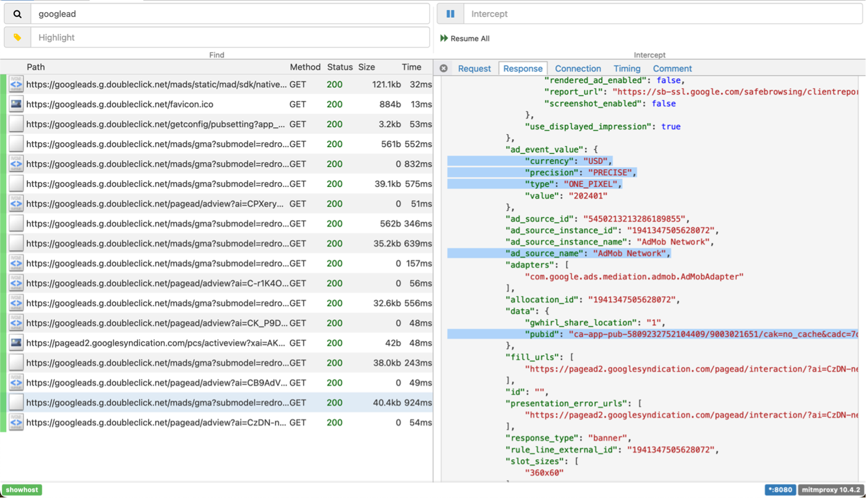
Task: Click the script icon for native SDK flow
Action: (16, 84)
